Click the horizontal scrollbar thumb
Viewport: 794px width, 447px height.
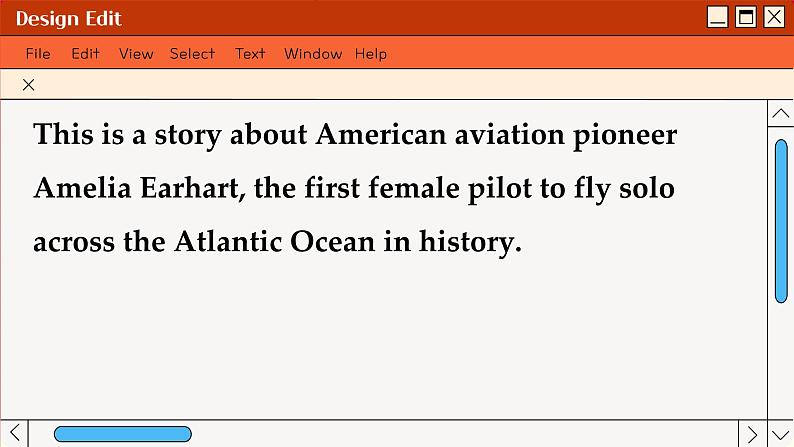(x=123, y=434)
